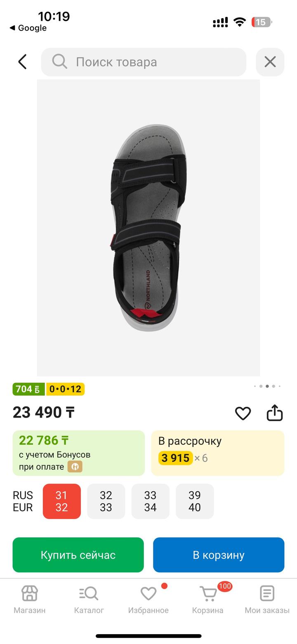Select size RUS 31 / EUR 32
This screenshot has width=297, height=644.
pos(61,501)
